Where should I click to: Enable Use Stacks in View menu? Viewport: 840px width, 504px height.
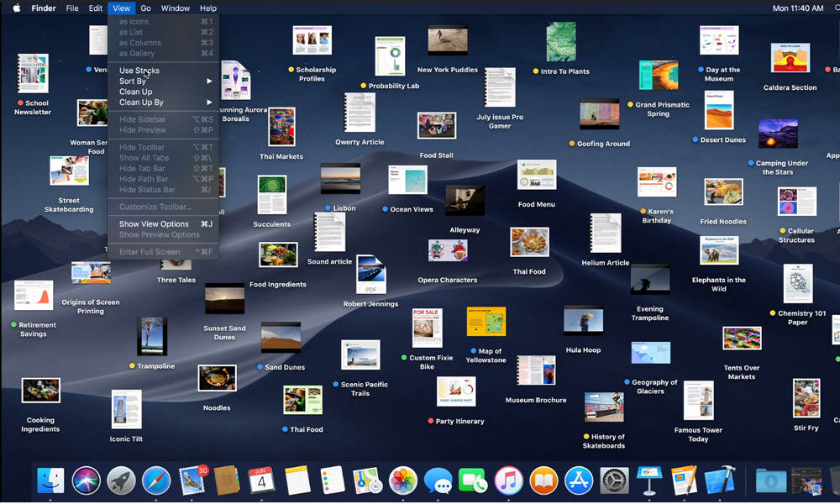[x=139, y=71]
